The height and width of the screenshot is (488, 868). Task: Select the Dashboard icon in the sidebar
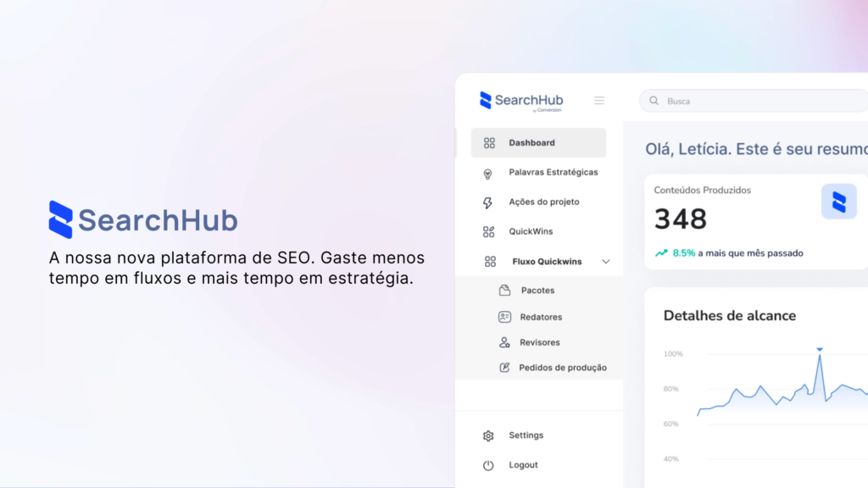point(489,142)
